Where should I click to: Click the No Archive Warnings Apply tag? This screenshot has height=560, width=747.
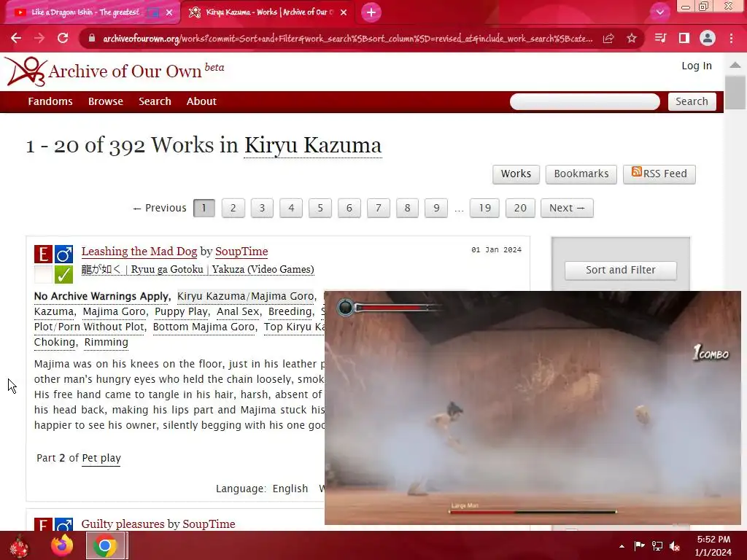pyautogui.click(x=102, y=296)
